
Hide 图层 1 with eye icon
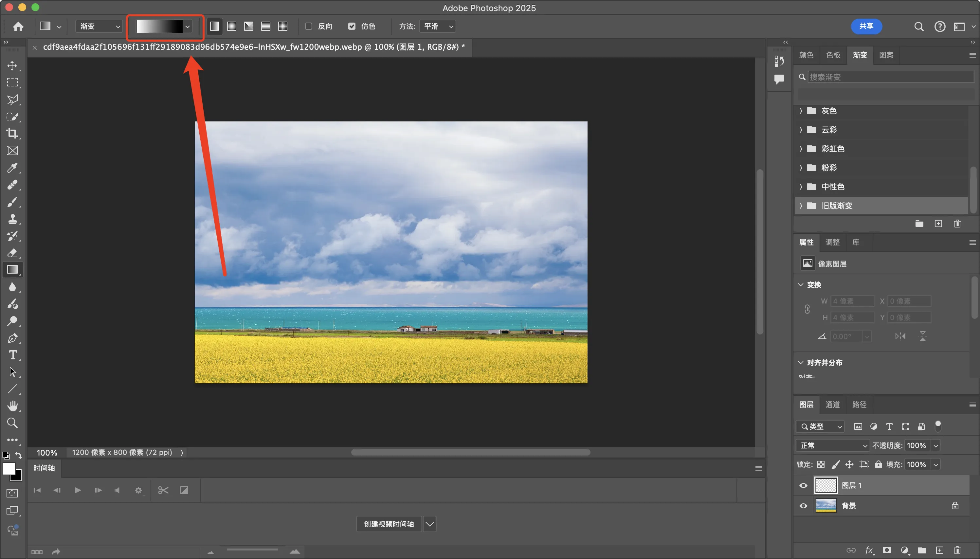tap(803, 486)
